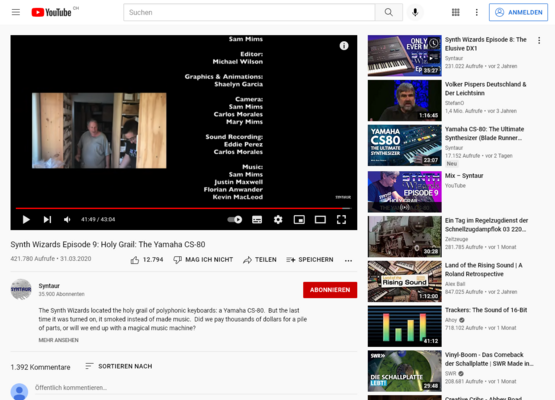Open the YouTube apps grid icon
Screen dimensions: 555x400
[456, 12]
